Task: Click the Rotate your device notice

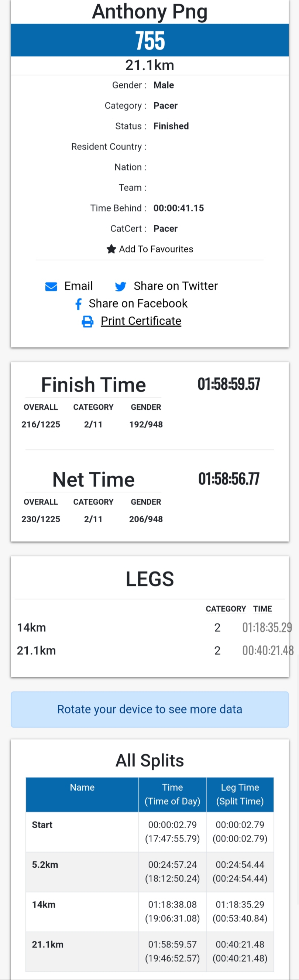Action: (149, 710)
